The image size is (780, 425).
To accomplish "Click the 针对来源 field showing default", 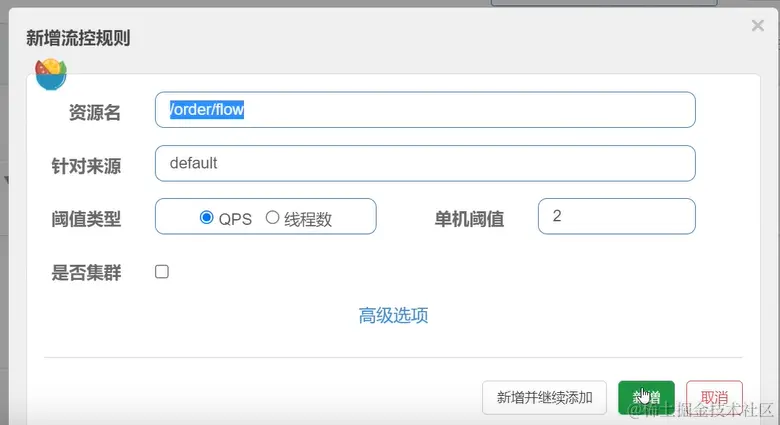I will [x=425, y=163].
